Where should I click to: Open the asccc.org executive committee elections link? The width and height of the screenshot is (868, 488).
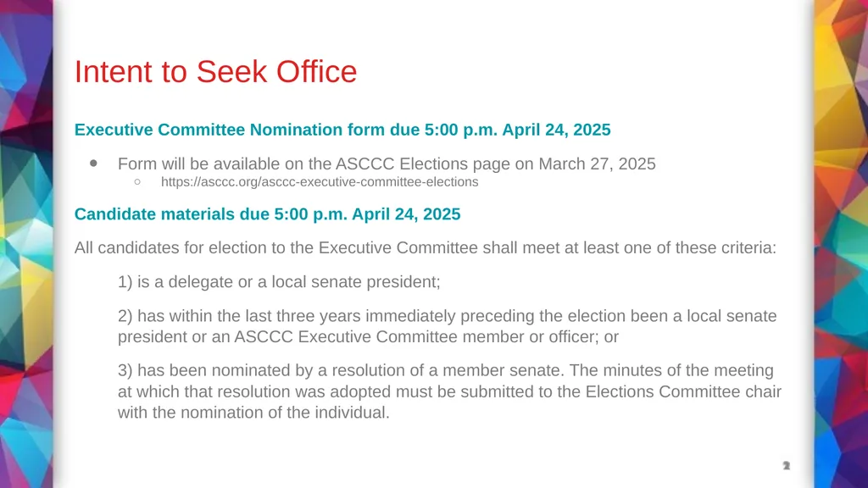pos(320,182)
